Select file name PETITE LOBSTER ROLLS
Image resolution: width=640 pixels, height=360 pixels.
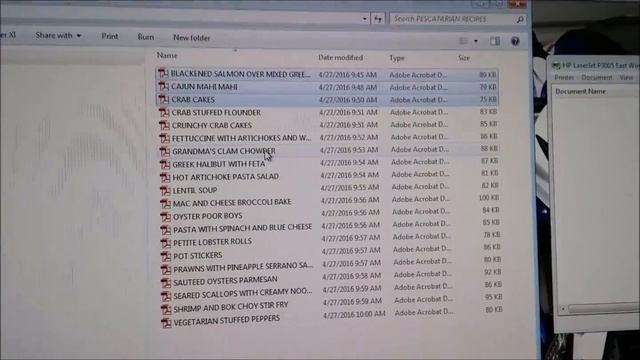pos(212,242)
